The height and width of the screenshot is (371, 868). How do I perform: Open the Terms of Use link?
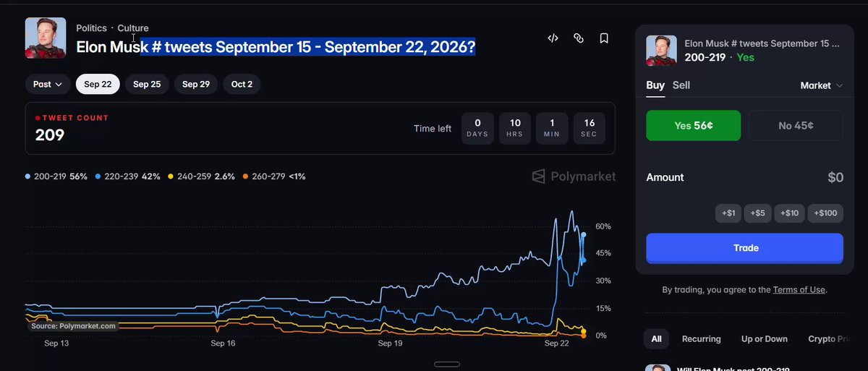coord(799,290)
